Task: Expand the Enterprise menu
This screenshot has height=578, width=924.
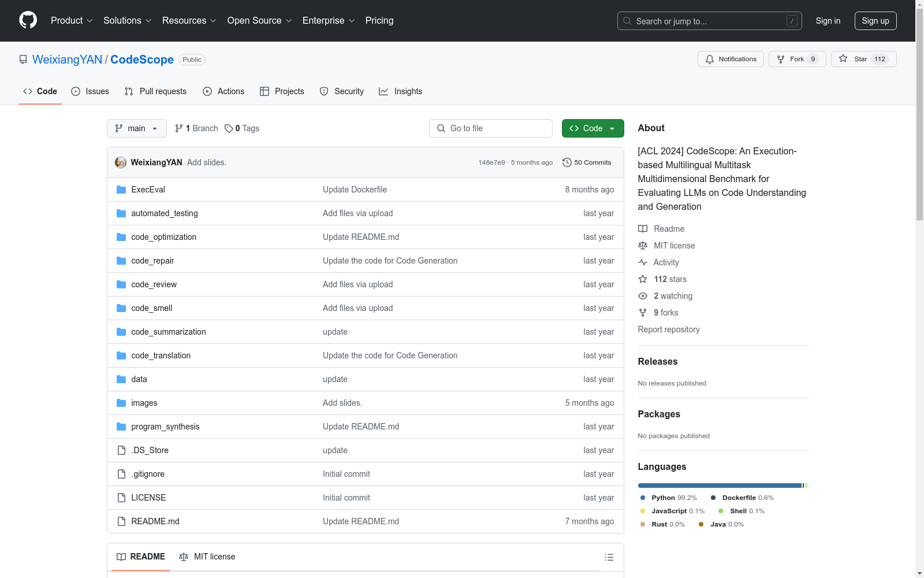Action: point(329,21)
